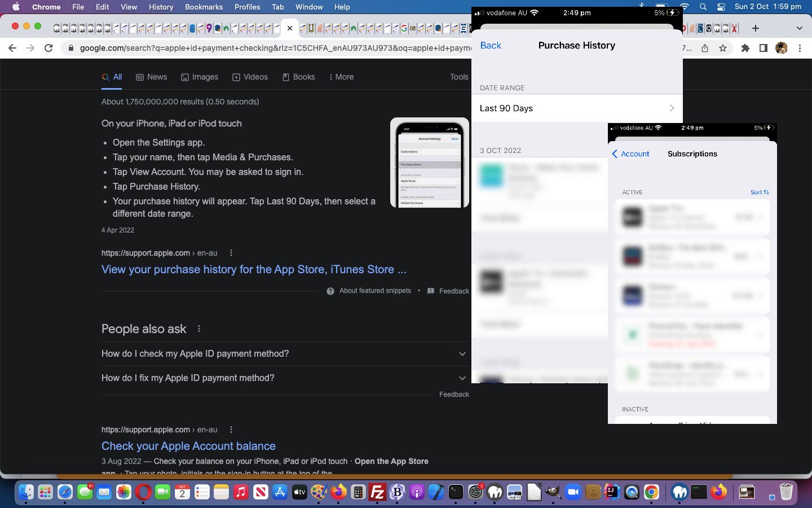Open Spotlight search in the menu bar
The width and height of the screenshot is (812, 508).
point(703,7)
